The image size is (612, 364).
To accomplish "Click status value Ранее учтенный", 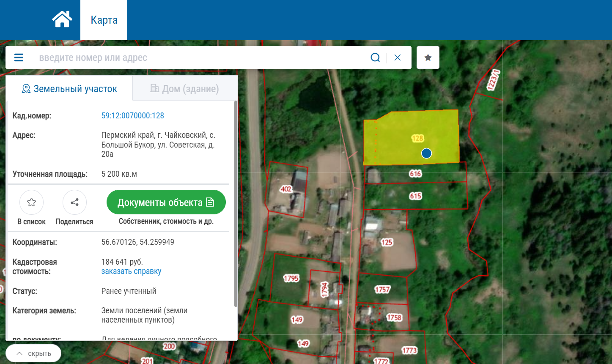I will point(129,291).
